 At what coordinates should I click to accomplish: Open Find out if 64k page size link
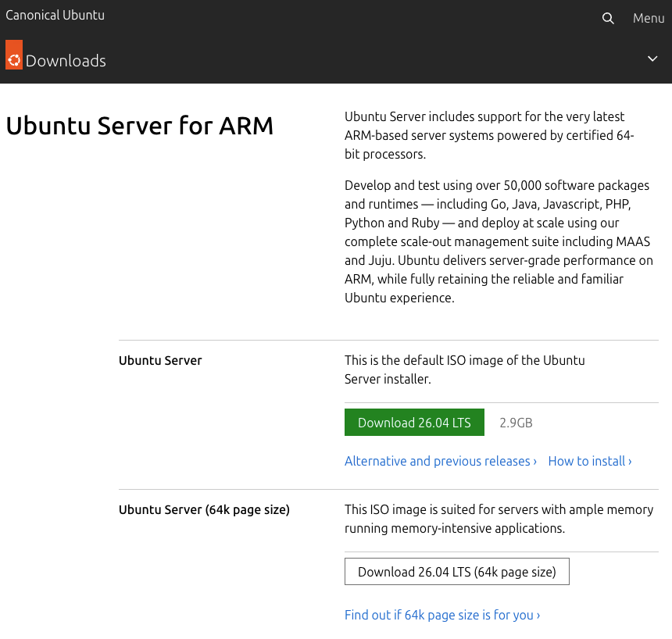pos(442,615)
